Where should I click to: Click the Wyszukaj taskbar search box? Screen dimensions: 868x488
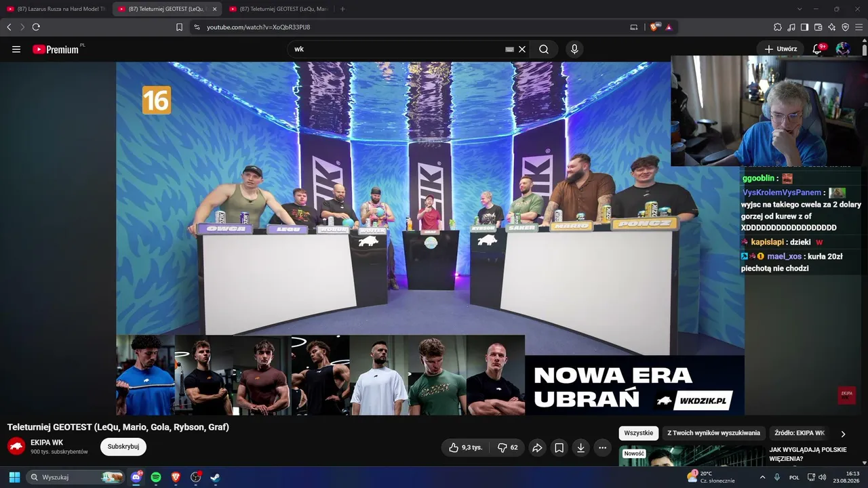(x=76, y=477)
